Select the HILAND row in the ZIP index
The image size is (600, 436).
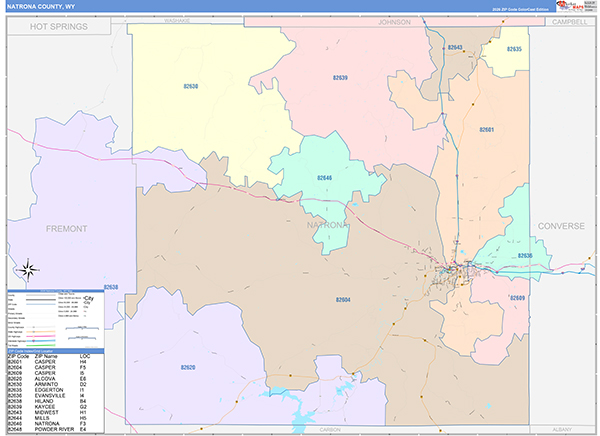coord(47,401)
